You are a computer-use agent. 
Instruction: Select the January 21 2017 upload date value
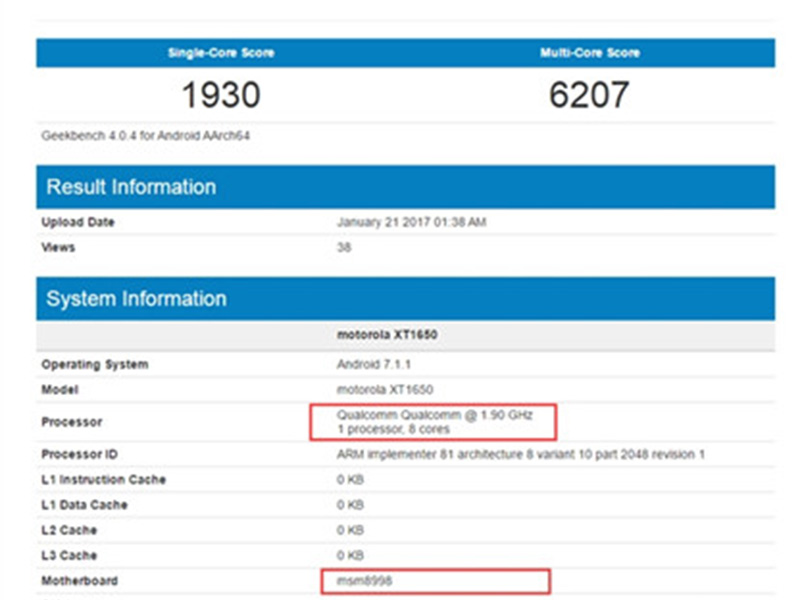(411, 222)
